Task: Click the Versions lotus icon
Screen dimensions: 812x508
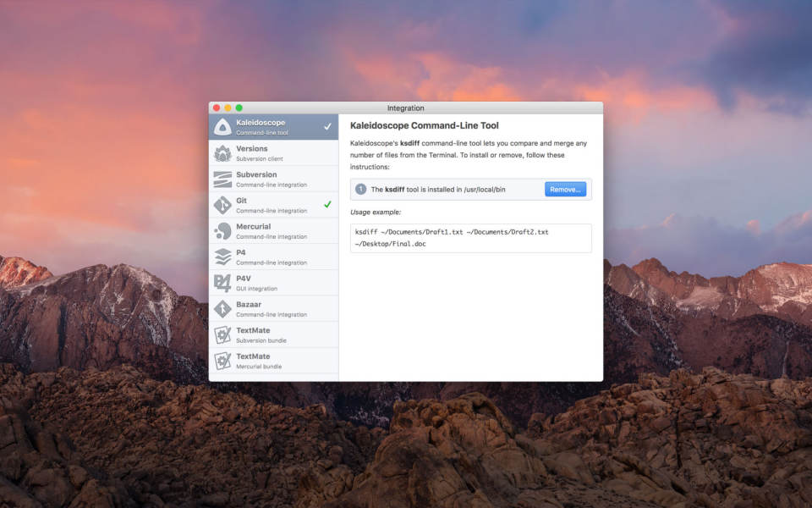Action: (x=222, y=153)
